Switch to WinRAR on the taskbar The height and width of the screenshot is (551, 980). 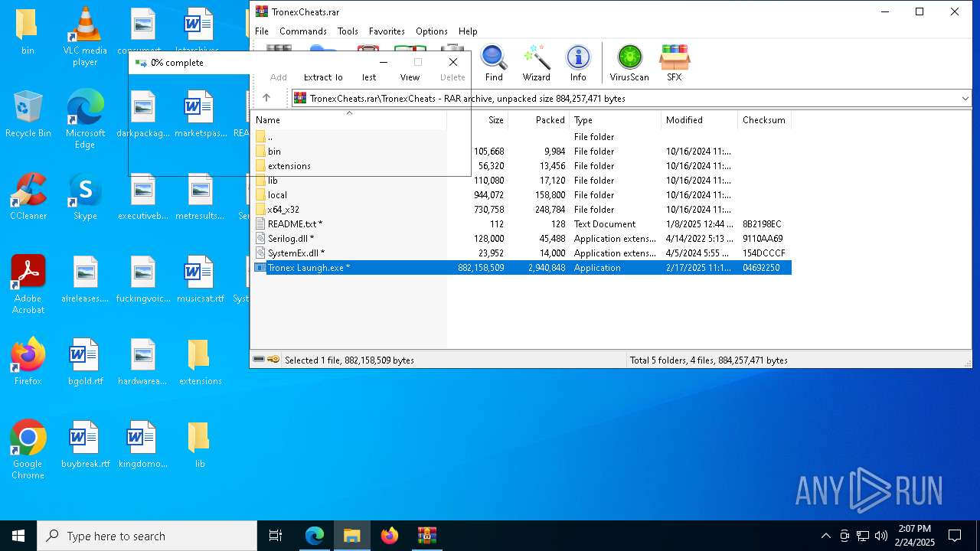[426, 536]
